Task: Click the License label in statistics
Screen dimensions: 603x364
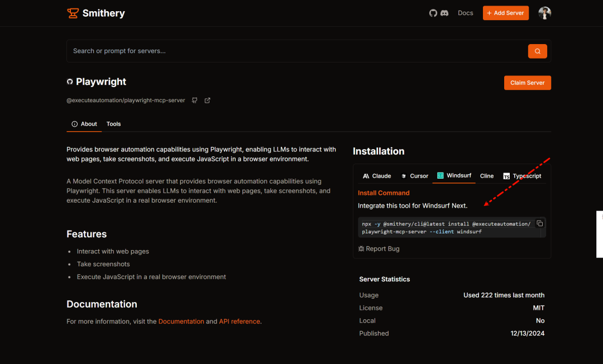Action: [371, 308]
